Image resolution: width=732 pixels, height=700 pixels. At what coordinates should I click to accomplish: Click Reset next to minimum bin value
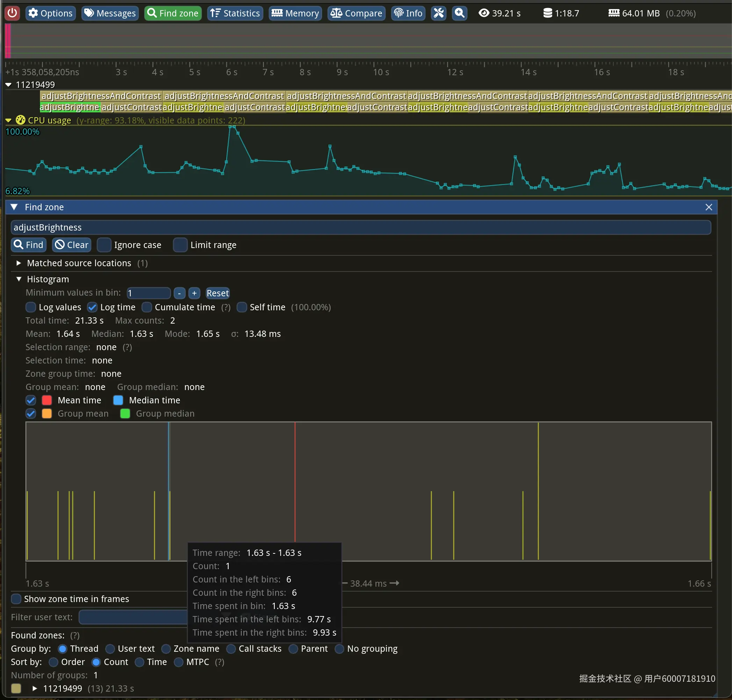[x=217, y=293]
